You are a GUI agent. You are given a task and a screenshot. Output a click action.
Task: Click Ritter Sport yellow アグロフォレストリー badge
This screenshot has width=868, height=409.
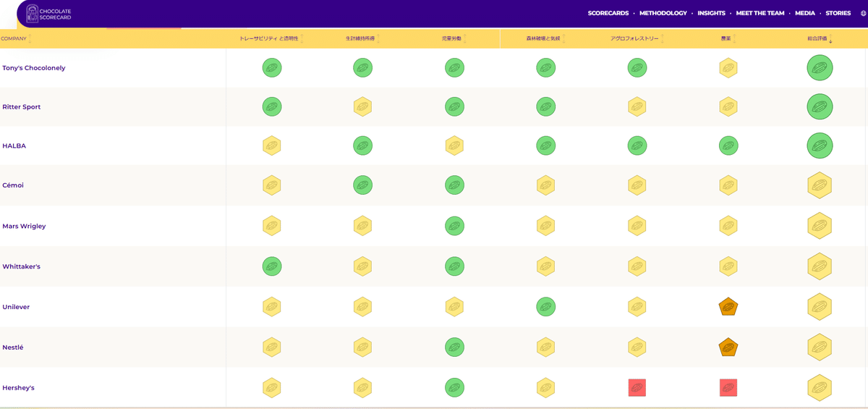637,107
